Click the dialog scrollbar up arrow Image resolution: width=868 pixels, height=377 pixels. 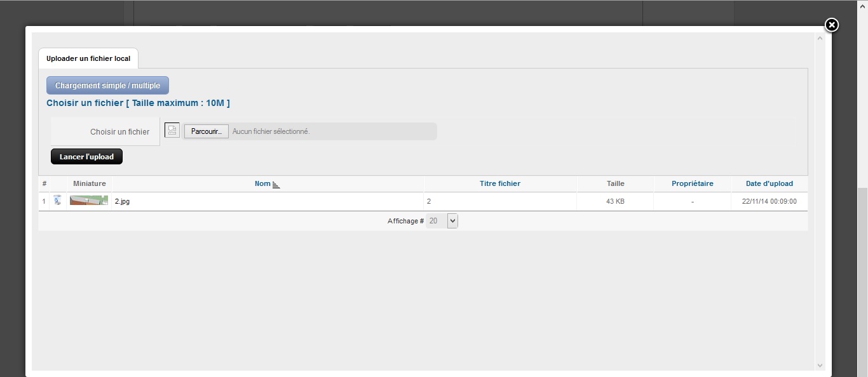tap(820, 39)
